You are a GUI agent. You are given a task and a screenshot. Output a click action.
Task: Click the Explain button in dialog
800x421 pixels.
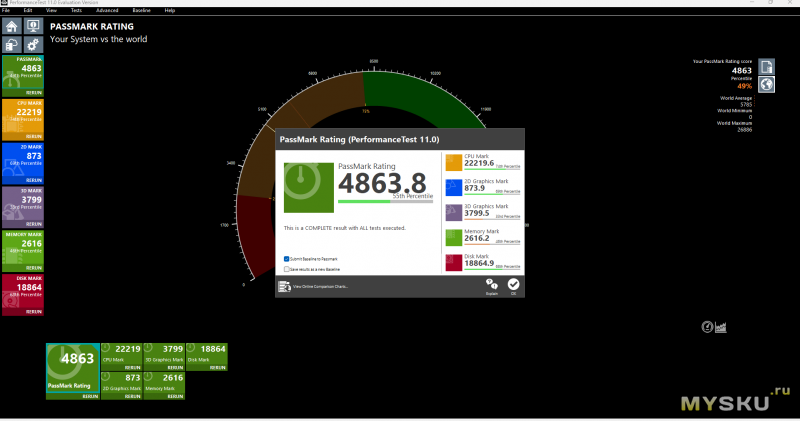pos(491,286)
